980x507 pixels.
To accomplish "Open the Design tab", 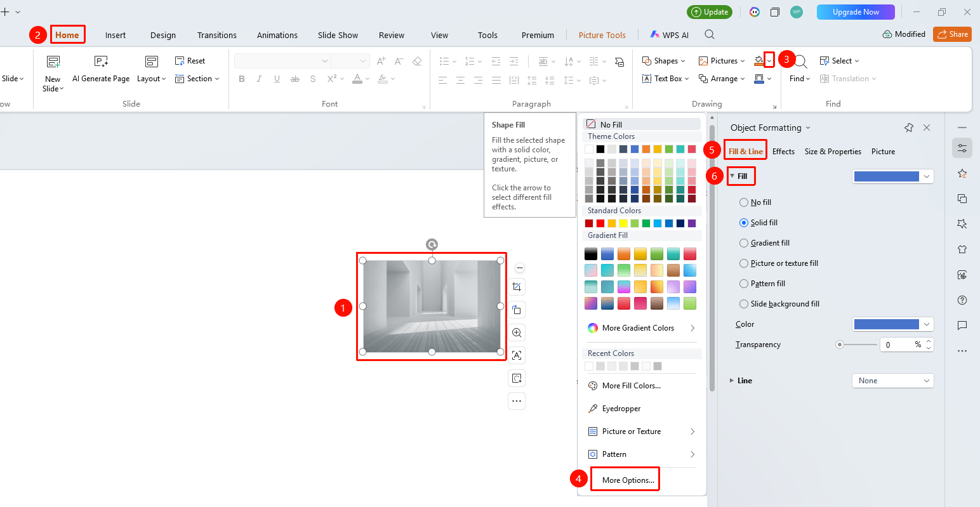I will tap(163, 35).
